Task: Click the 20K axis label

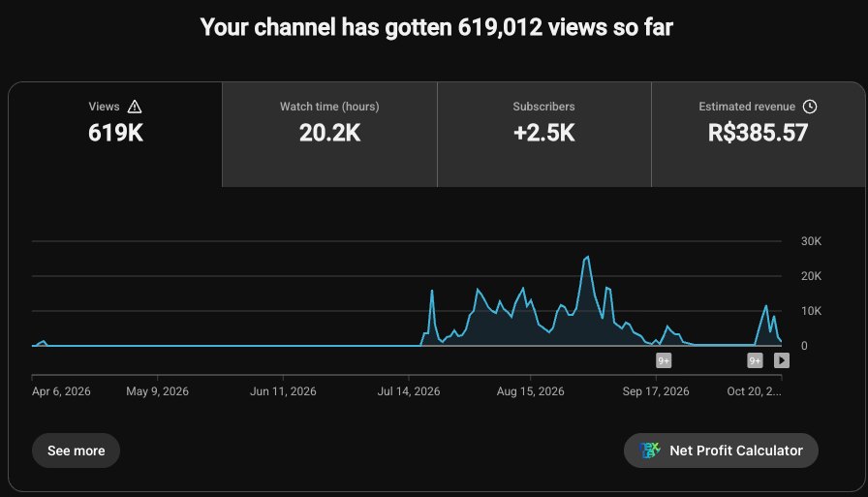Action: pyautogui.click(x=811, y=276)
